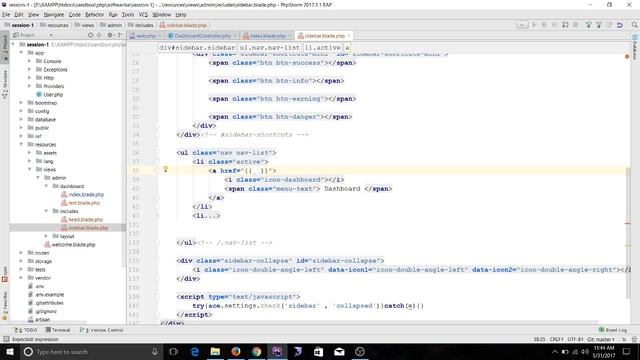Image resolution: width=640 pixels, height=360 pixels.
Task: Open the Project tool window side tab
Action: tap(5, 47)
